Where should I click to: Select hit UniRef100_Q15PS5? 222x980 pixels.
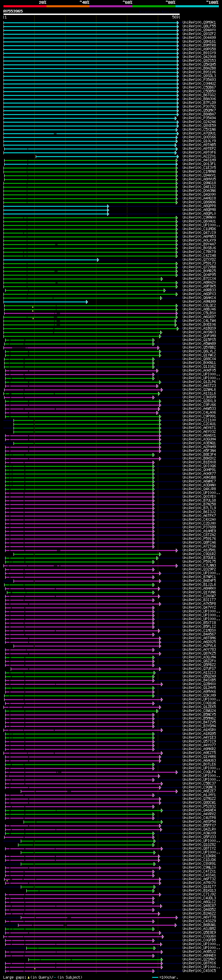199,340
